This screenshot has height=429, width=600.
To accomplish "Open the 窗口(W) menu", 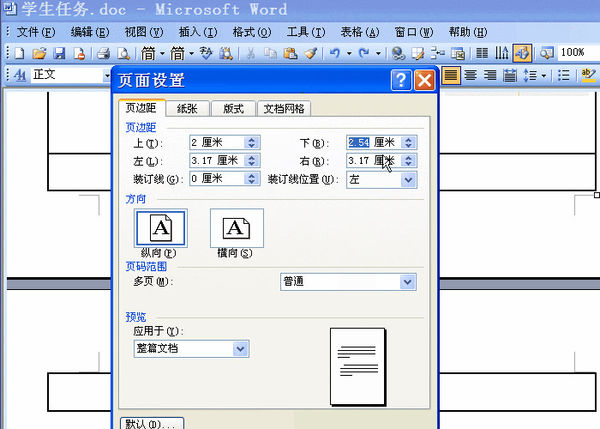I will [x=414, y=32].
